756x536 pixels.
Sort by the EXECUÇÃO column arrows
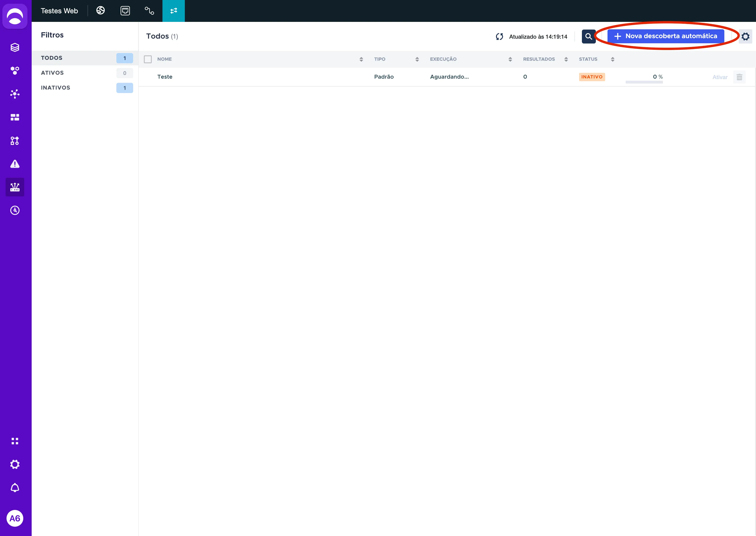point(510,59)
